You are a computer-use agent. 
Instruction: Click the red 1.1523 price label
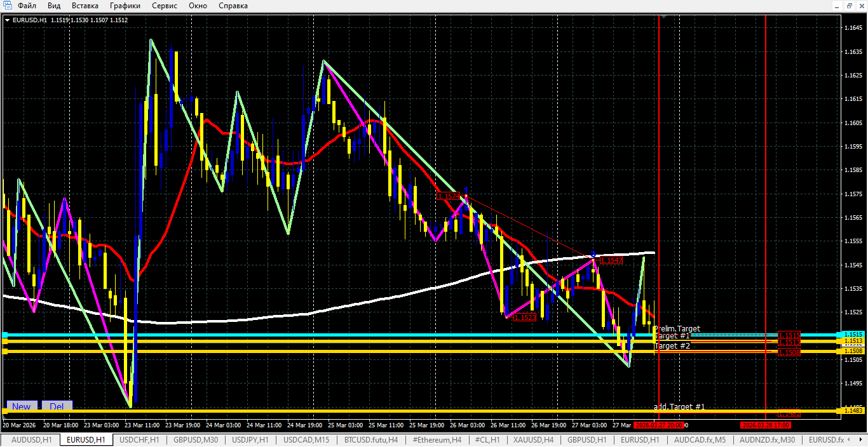click(524, 317)
